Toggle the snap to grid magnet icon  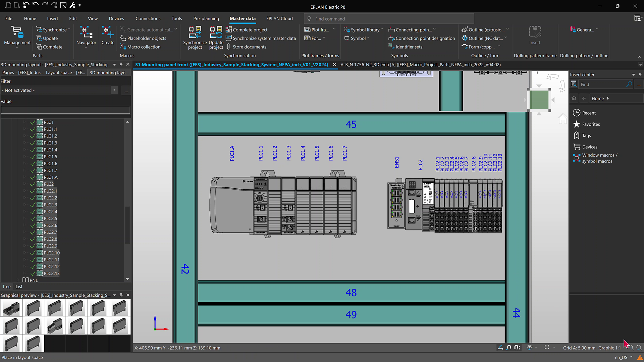pyautogui.click(x=517, y=348)
